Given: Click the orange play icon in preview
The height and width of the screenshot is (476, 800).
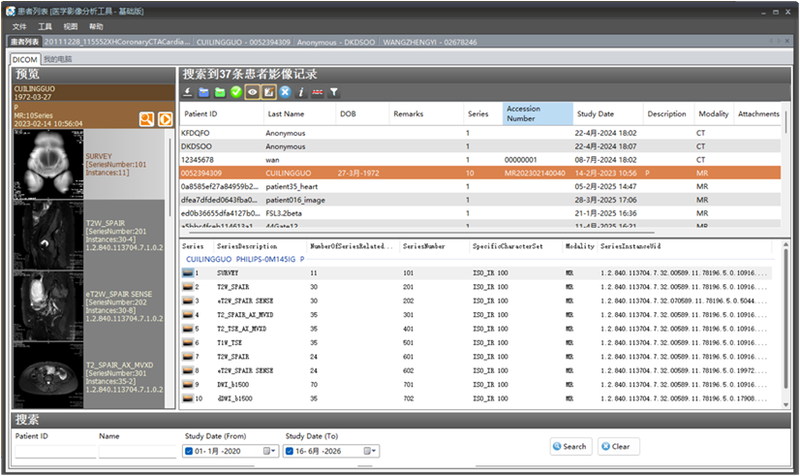Looking at the screenshot, I should pos(165,119).
